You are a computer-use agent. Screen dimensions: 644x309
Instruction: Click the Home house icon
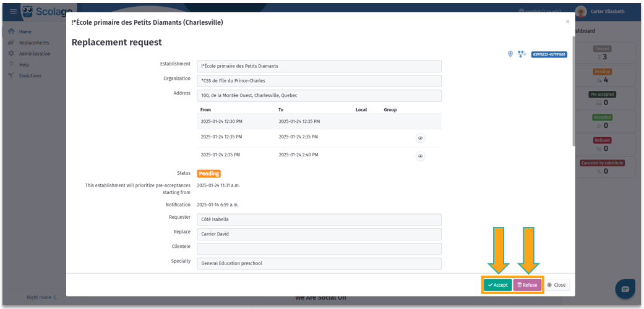[12, 32]
